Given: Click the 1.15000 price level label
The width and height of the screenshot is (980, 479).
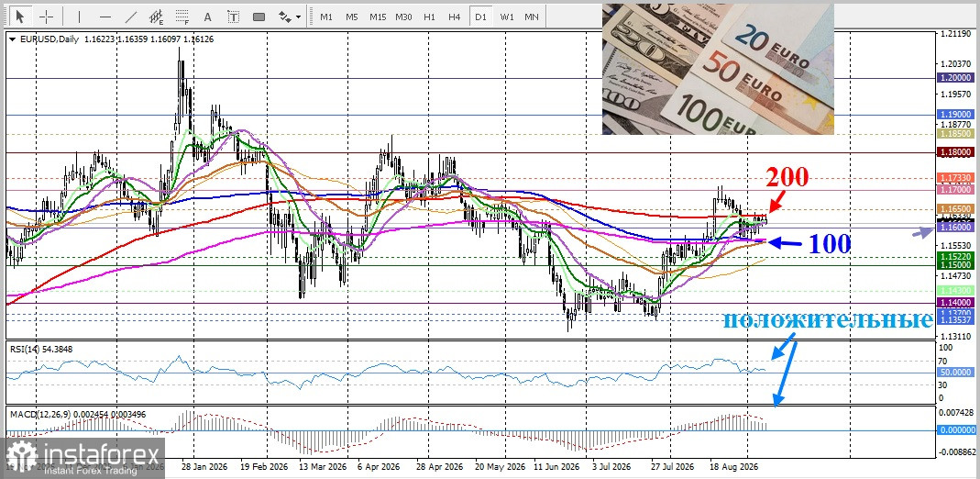Looking at the screenshot, I should [956, 265].
